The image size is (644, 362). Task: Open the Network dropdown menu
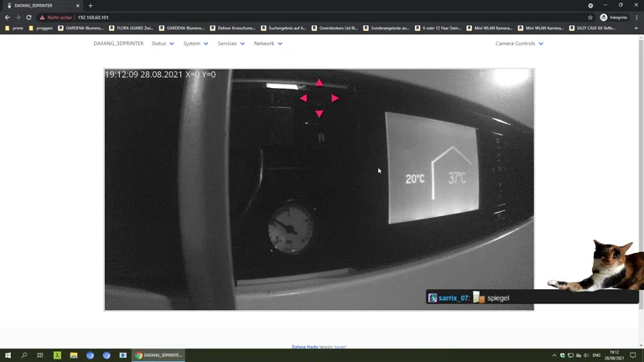[x=267, y=44]
